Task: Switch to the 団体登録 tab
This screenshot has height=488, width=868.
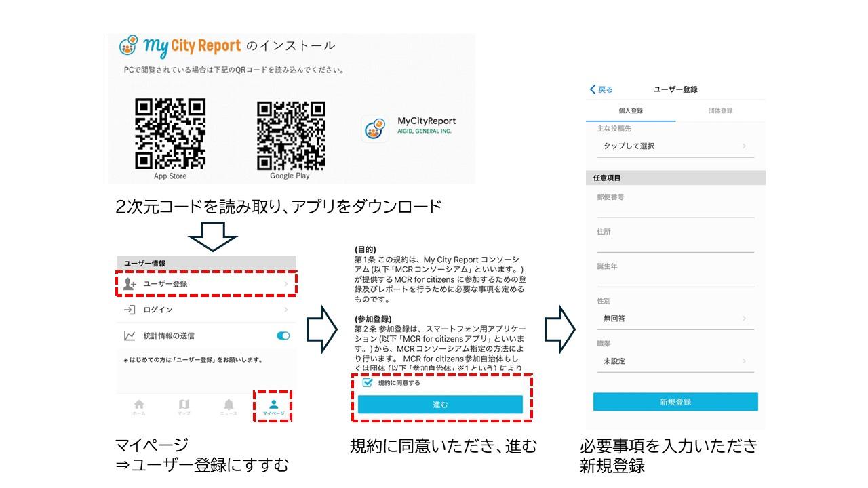Action: pyautogui.click(x=720, y=110)
